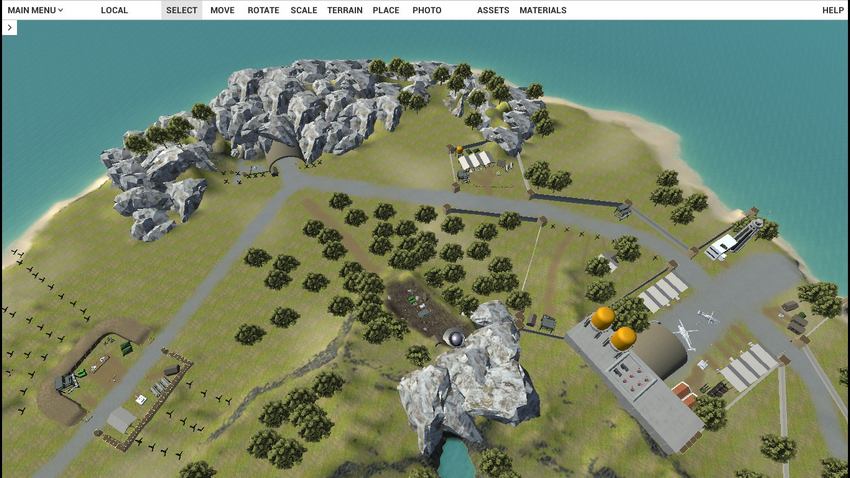Screen dimensions: 850x478
Task: Switch to PHOTO mode
Action: (427, 10)
